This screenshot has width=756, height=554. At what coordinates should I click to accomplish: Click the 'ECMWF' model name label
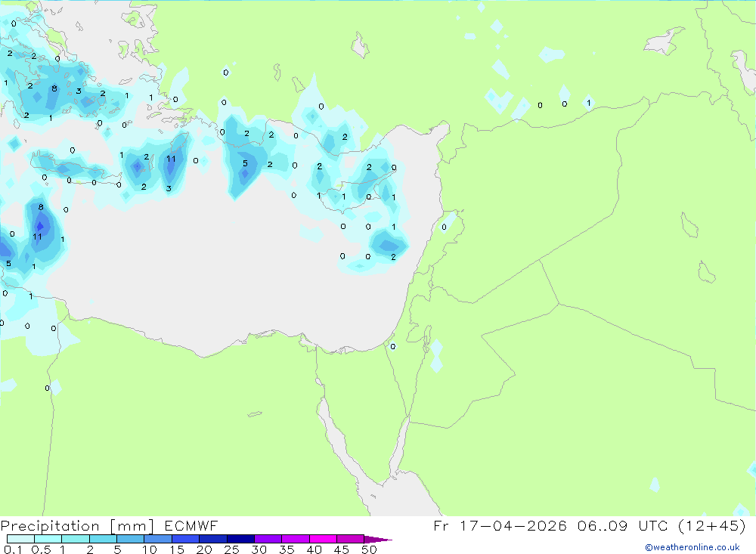point(191,526)
